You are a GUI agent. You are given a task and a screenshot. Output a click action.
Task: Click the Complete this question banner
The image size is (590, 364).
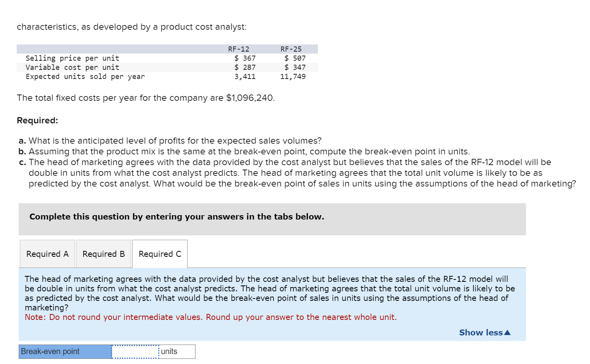click(177, 217)
